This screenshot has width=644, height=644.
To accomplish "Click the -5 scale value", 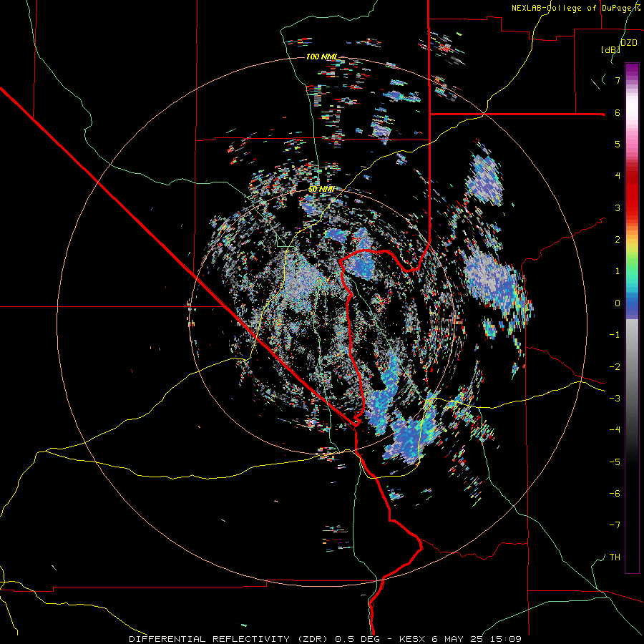I will pos(615,462).
